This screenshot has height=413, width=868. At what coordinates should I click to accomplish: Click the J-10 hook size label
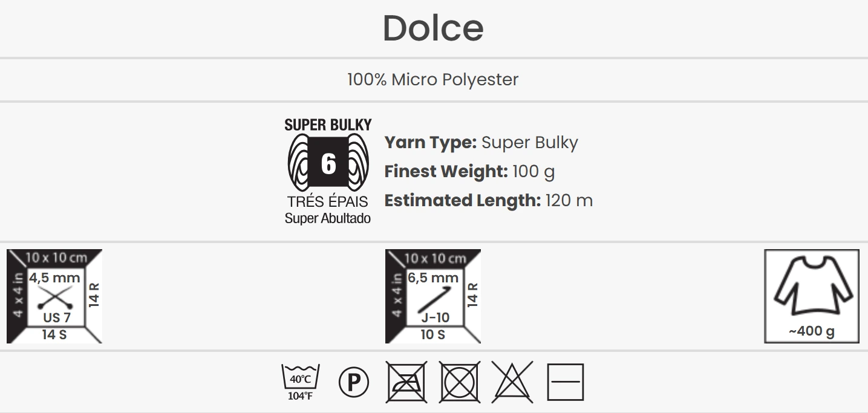tap(435, 317)
